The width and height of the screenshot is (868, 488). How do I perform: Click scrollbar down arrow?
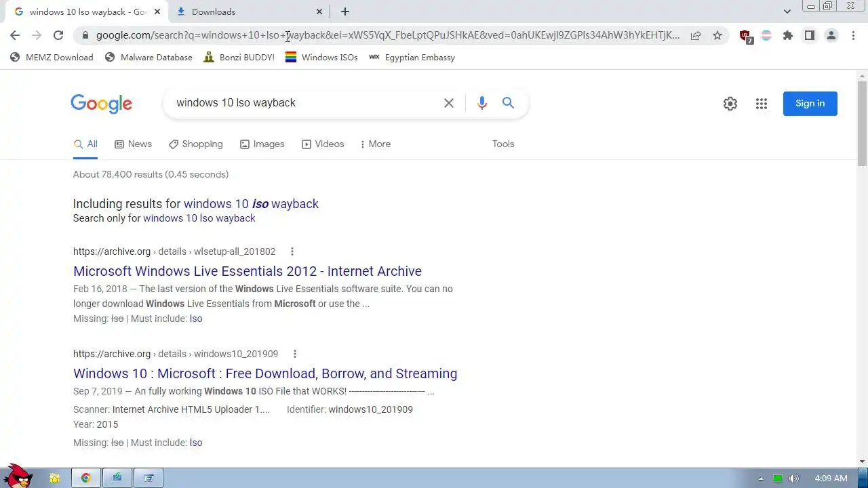click(862, 462)
